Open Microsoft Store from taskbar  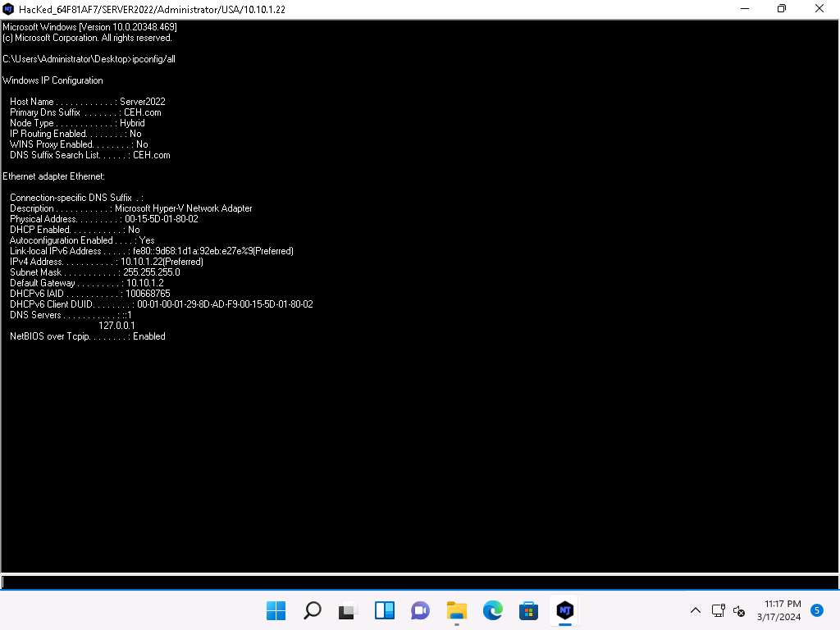[x=528, y=610]
